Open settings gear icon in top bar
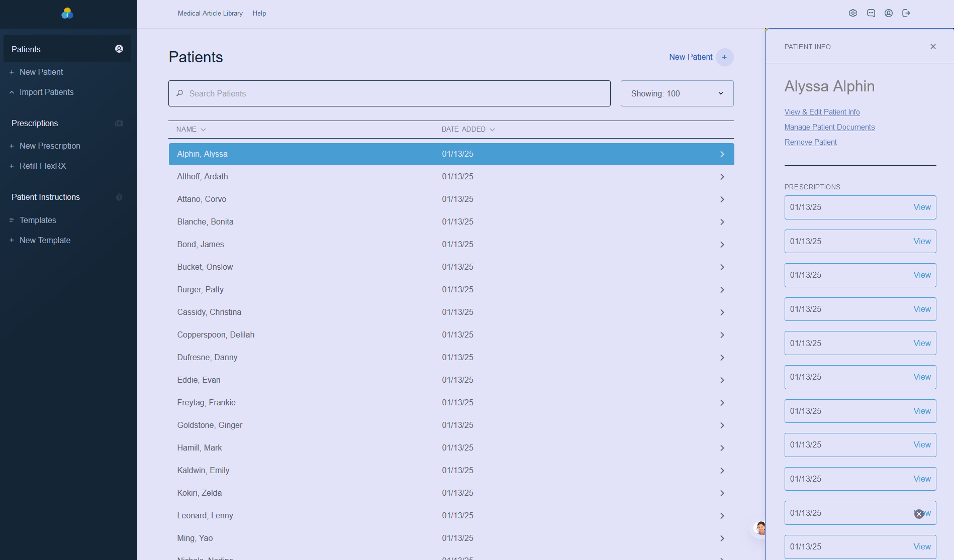The height and width of the screenshot is (560, 954). pos(853,13)
